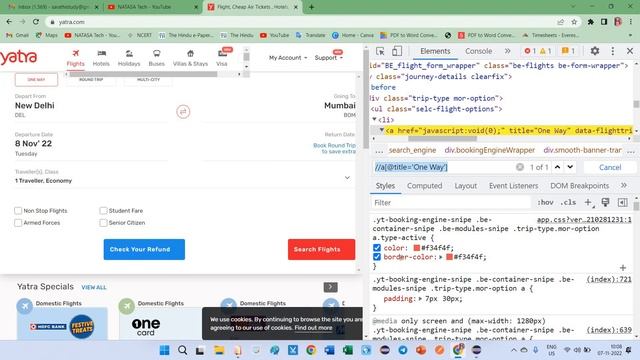The width and height of the screenshot is (640, 360).
Task: Check the Armed Forces checkbox
Action: (18, 223)
